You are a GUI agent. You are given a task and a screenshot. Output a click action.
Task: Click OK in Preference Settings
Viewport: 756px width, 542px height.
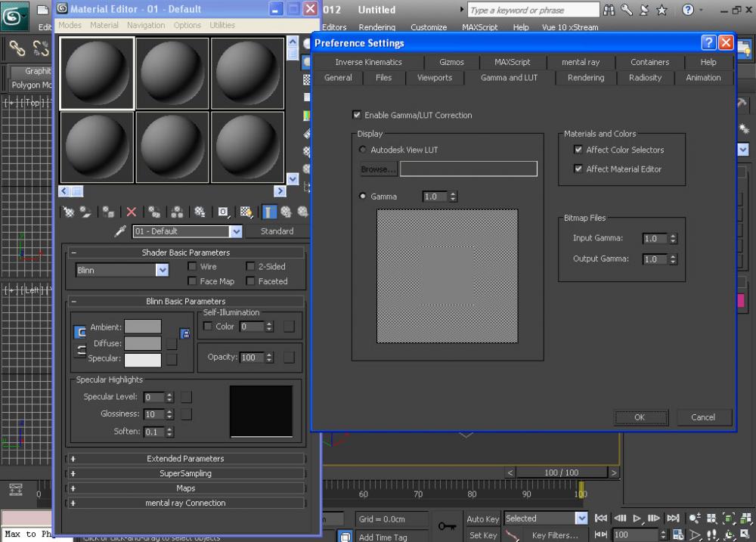click(x=640, y=417)
